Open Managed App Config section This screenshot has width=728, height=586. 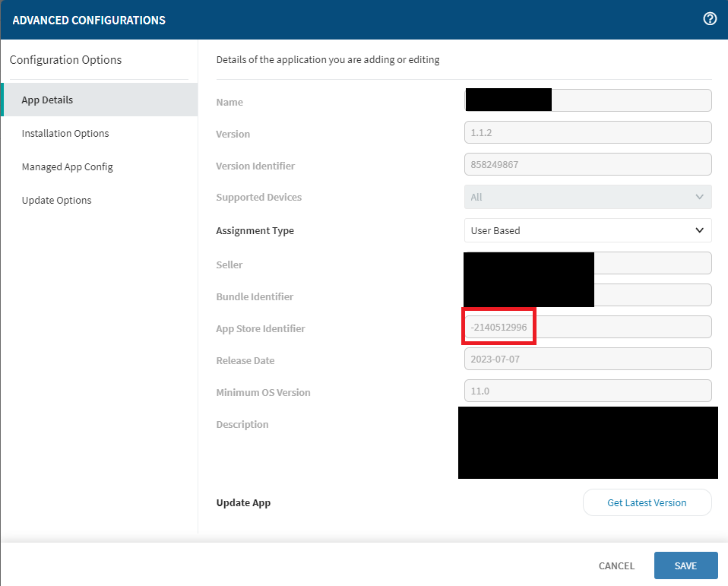point(67,166)
